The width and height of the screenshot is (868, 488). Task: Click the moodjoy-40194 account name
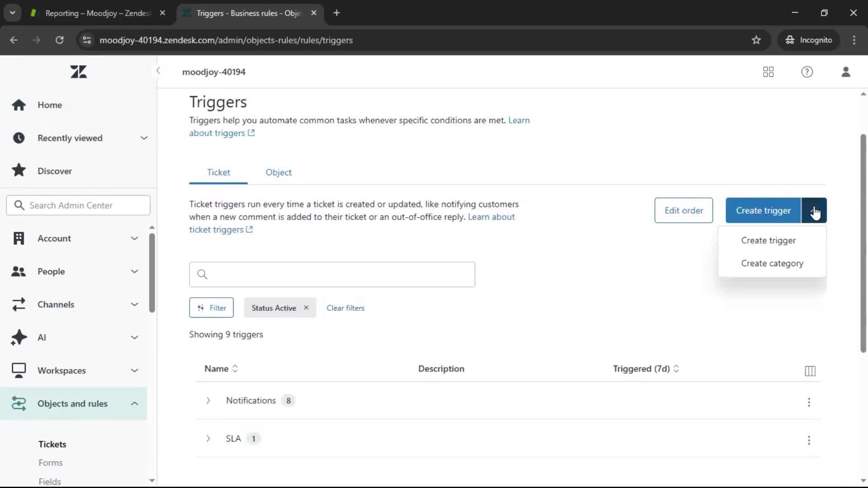coord(214,72)
